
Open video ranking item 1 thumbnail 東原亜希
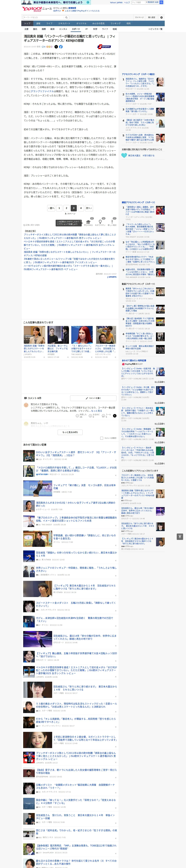tap(160, 292)
